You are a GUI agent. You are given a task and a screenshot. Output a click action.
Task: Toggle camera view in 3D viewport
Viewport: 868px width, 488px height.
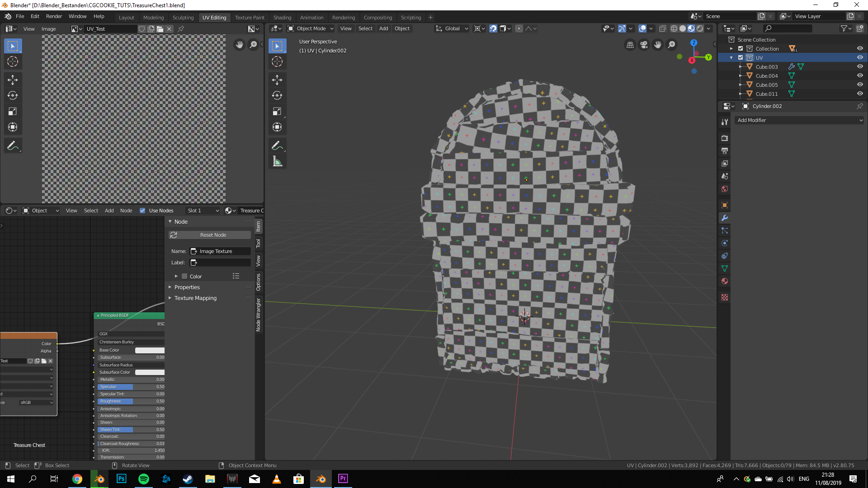644,45
